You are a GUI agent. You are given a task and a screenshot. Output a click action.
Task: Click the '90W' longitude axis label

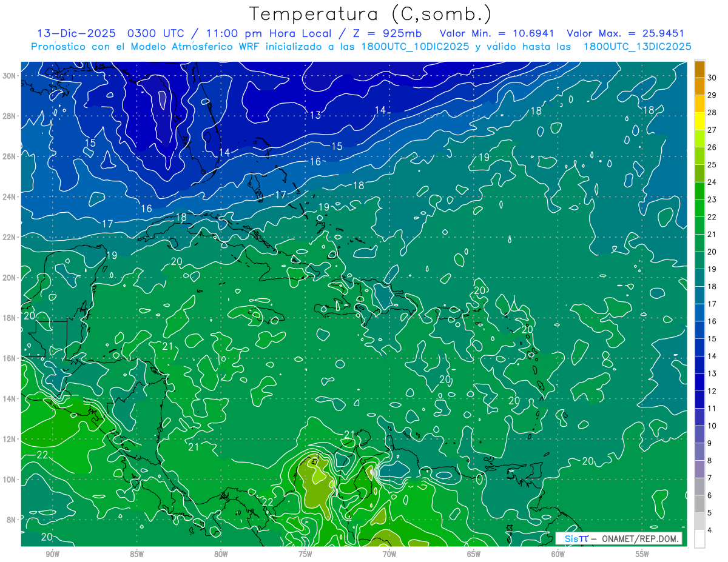(x=52, y=555)
